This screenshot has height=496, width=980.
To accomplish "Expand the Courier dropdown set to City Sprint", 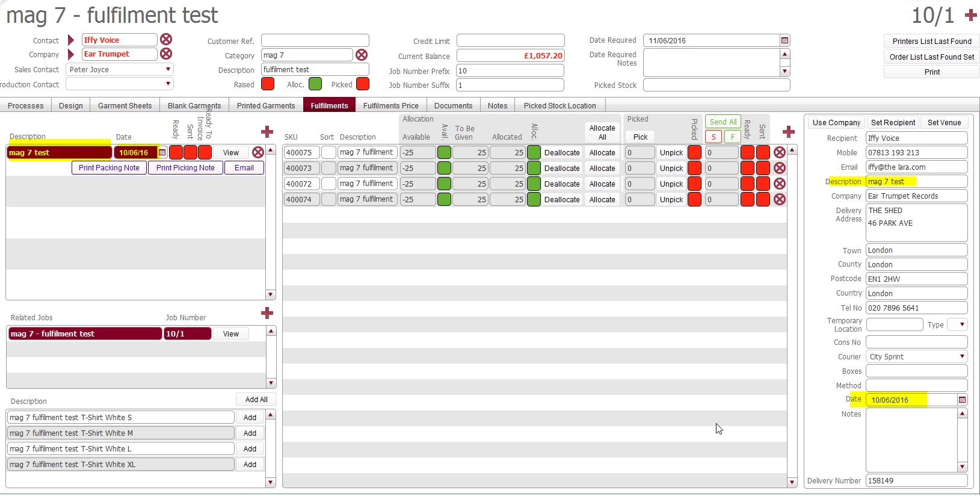I will tap(962, 356).
